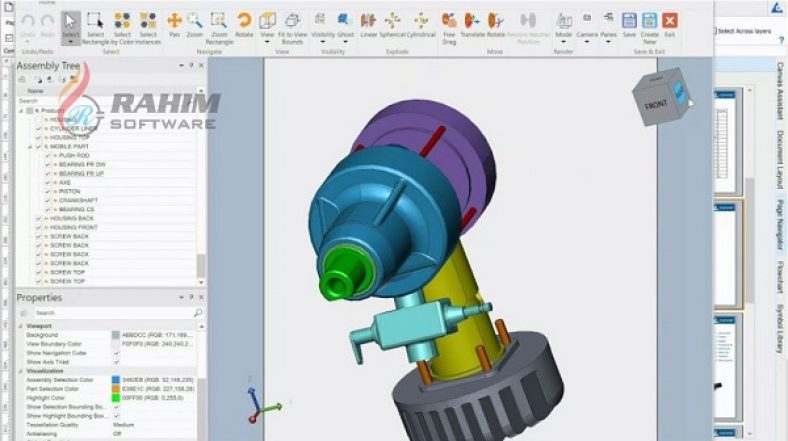Disable Show Navigation Cube
Viewport: 788px width, 441px height.
click(117, 353)
